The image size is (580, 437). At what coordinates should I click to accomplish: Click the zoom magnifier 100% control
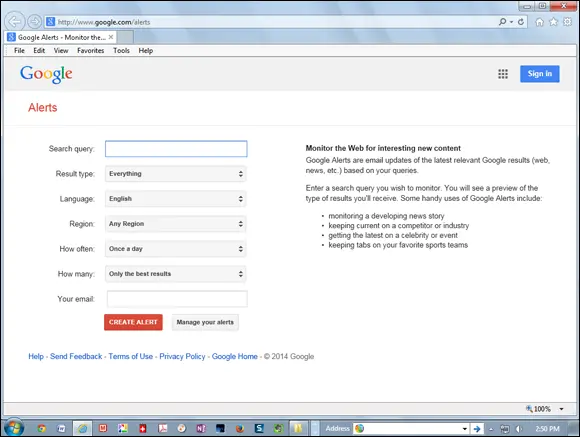coord(539,409)
